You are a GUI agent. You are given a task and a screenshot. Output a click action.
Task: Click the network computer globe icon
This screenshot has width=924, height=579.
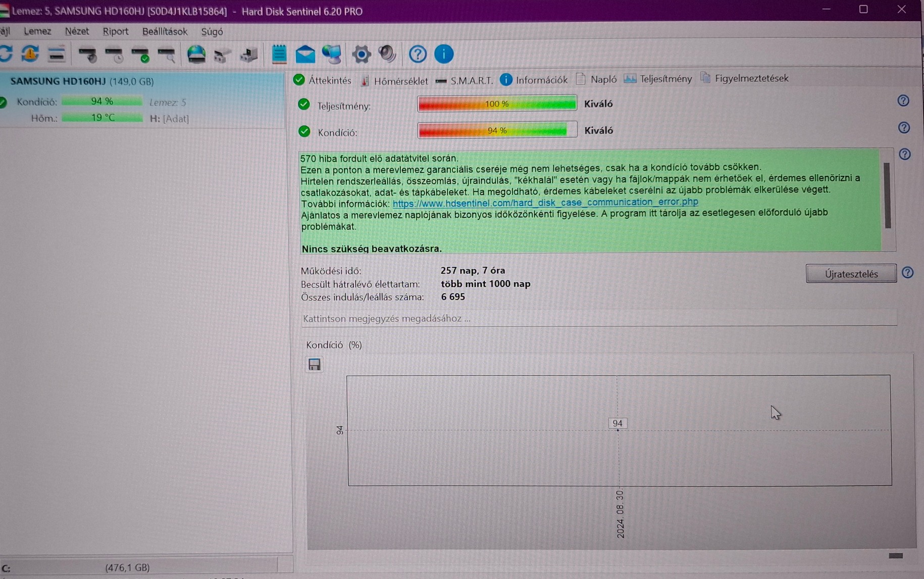click(x=332, y=54)
